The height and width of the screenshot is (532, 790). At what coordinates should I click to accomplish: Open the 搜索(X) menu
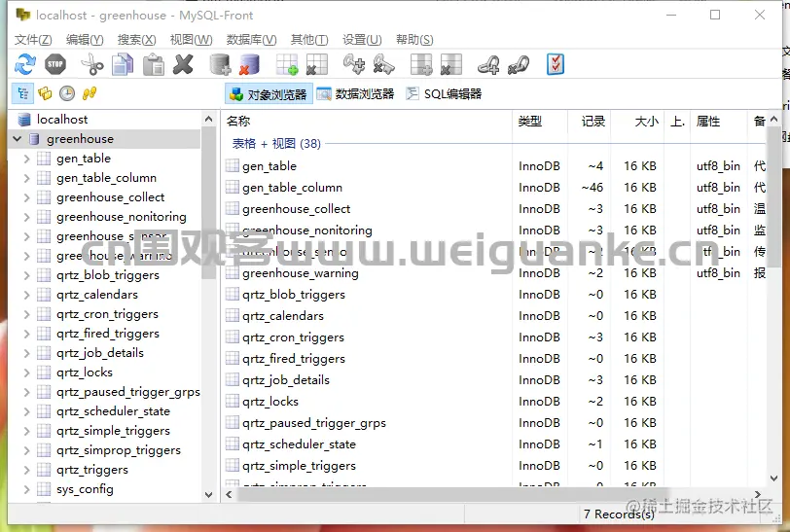coord(136,40)
